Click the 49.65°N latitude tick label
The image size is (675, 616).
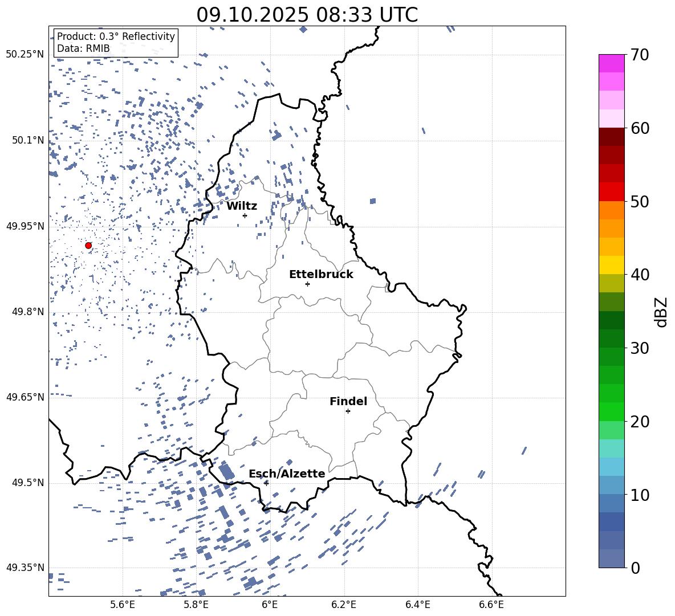point(25,397)
